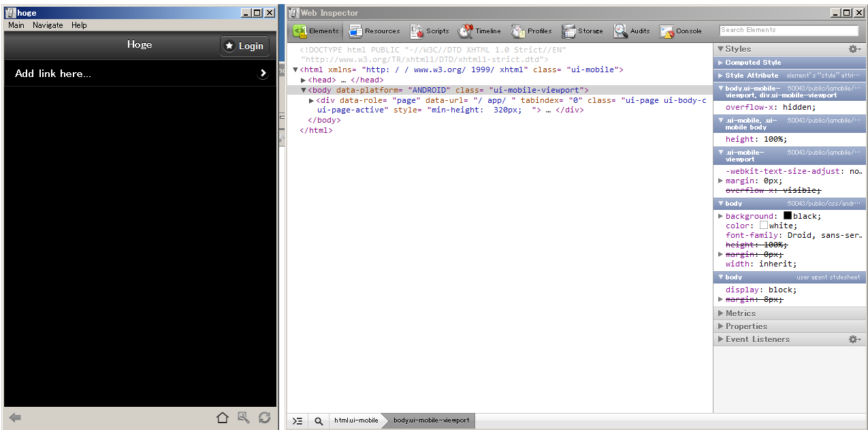Collapse the html node in the DOM tree

click(x=295, y=70)
